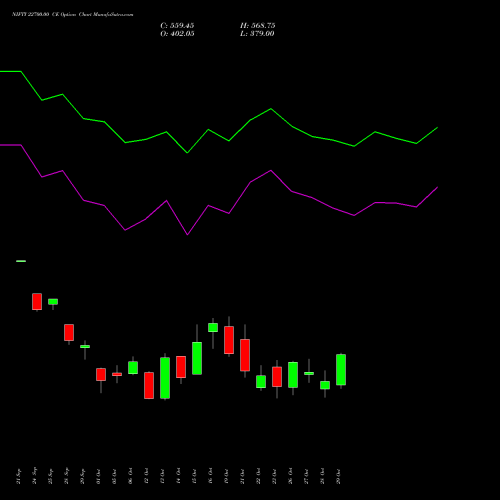
Task: Select the red candlestick for 21 Oct
Action: 245,355
